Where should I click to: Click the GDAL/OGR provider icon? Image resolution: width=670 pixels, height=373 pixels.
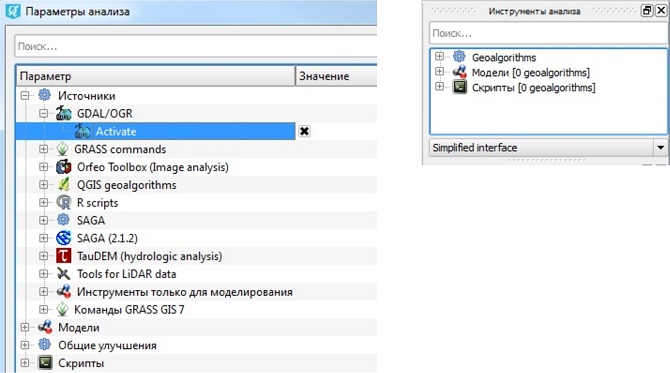point(64,113)
